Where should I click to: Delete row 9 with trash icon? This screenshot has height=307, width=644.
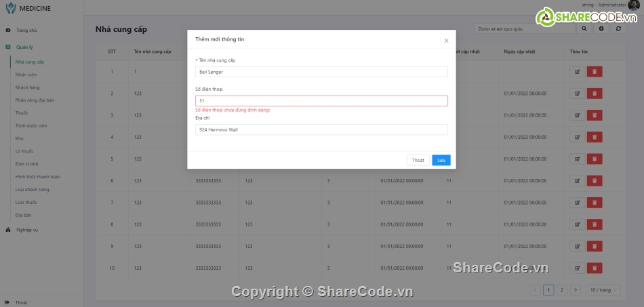pyautogui.click(x=595, y=246)
